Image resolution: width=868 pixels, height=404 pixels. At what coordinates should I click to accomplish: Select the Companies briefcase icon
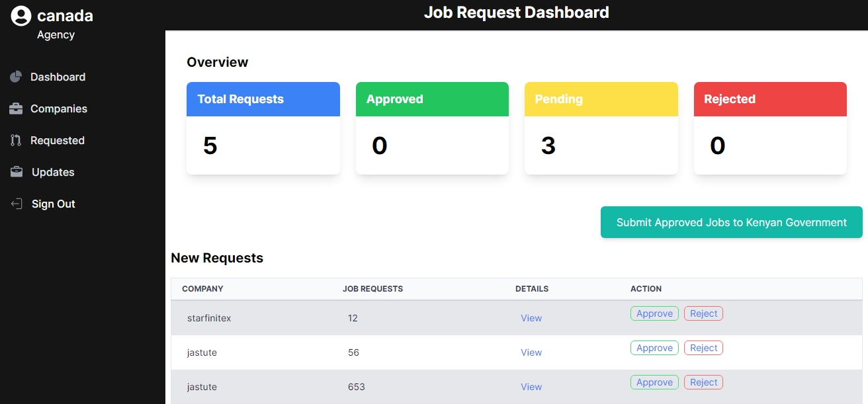(15, 108)
